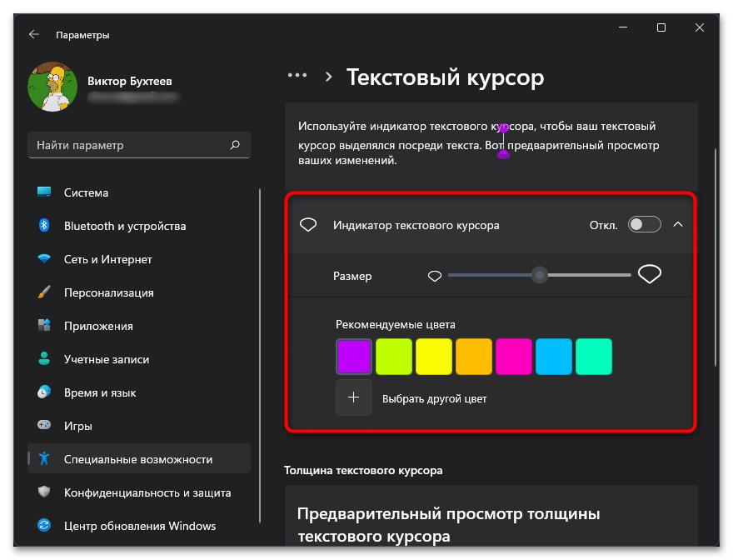This screenshot has width=733, height=560.
Task: Click the Найти параметр search field
Action: pyautogui.click(x=129, y=145)
